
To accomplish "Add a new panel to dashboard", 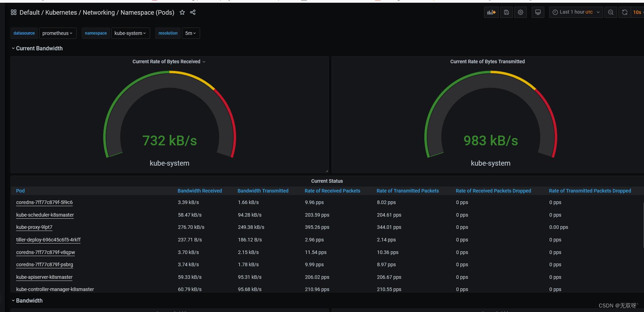I will coord(491,12).
